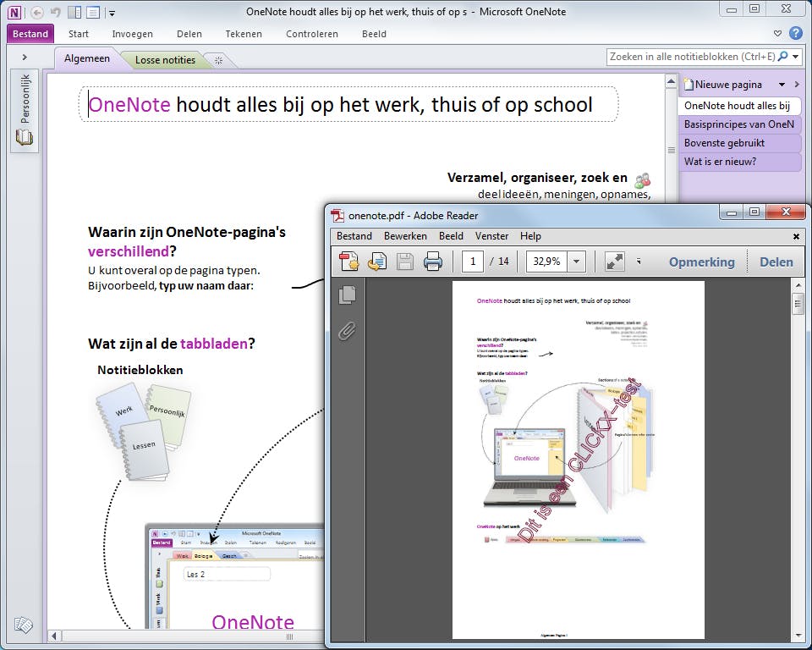Viewport: 812px width, 650px height.
Task: Select the Algemeen section tab
Action: pyautogui.click(x=87, y=58)
